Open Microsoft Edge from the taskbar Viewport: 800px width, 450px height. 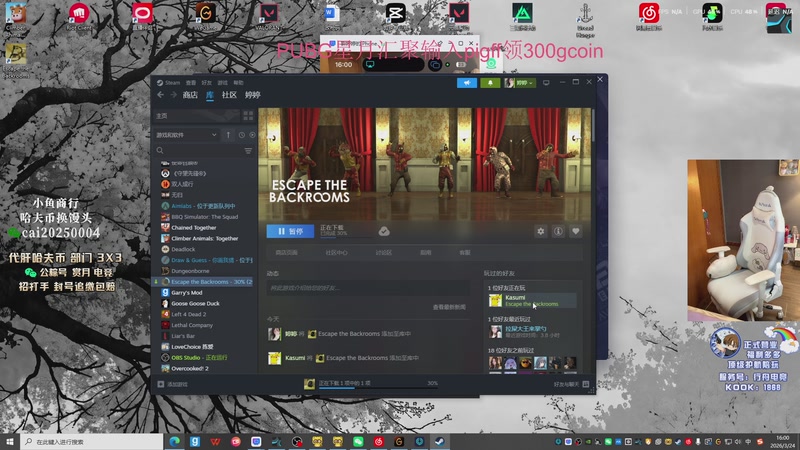(174, 442)
